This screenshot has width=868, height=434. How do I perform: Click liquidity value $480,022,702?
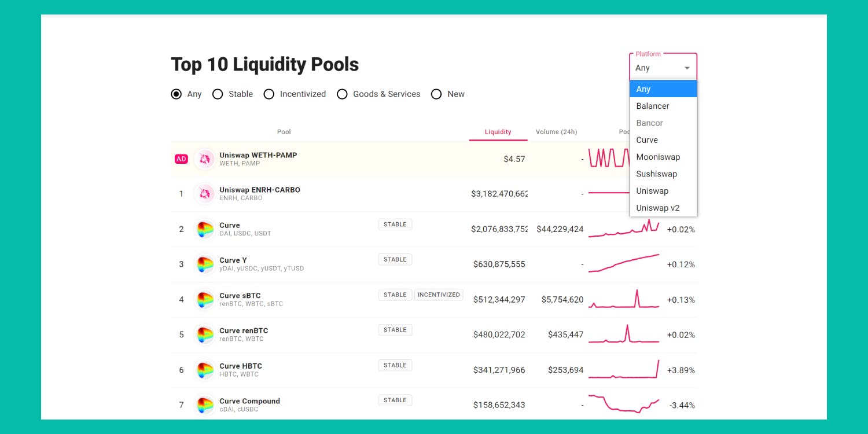499,335
